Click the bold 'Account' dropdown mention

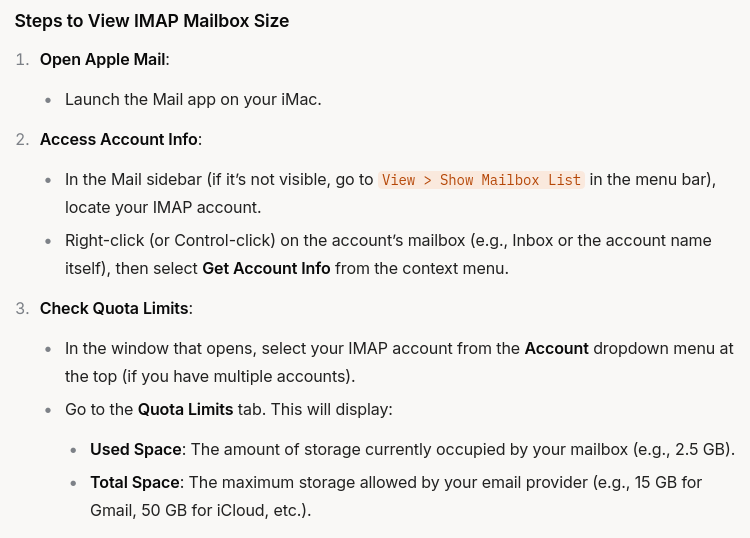tap(556, 348)
